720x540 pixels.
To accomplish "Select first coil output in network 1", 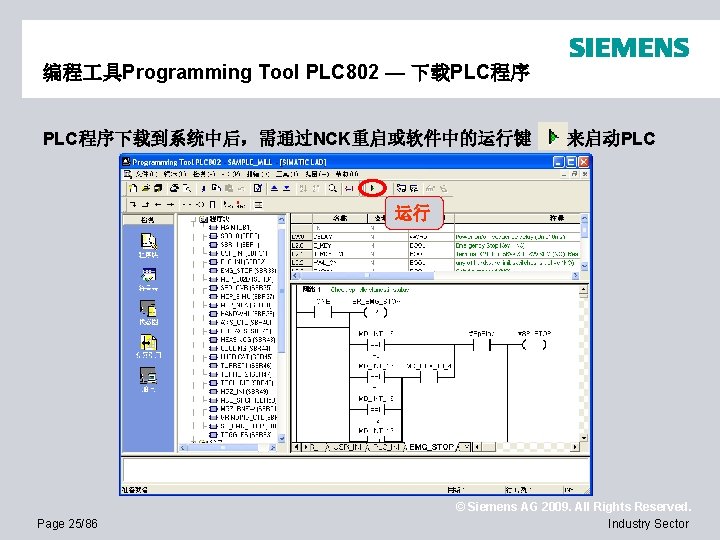I will point(375,313).
